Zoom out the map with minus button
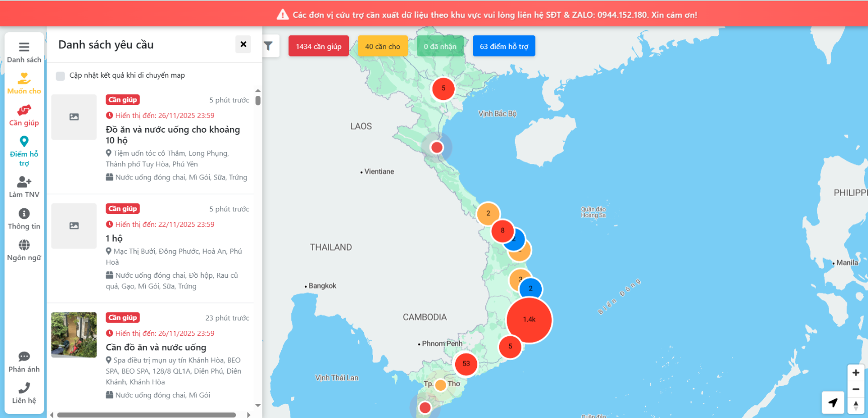The width and height of the screenshot is (868, 418). tap(856, 389)
